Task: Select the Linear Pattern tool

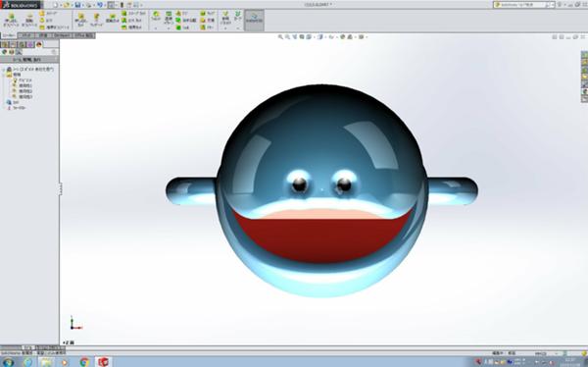Action: [x=169, y=16]
